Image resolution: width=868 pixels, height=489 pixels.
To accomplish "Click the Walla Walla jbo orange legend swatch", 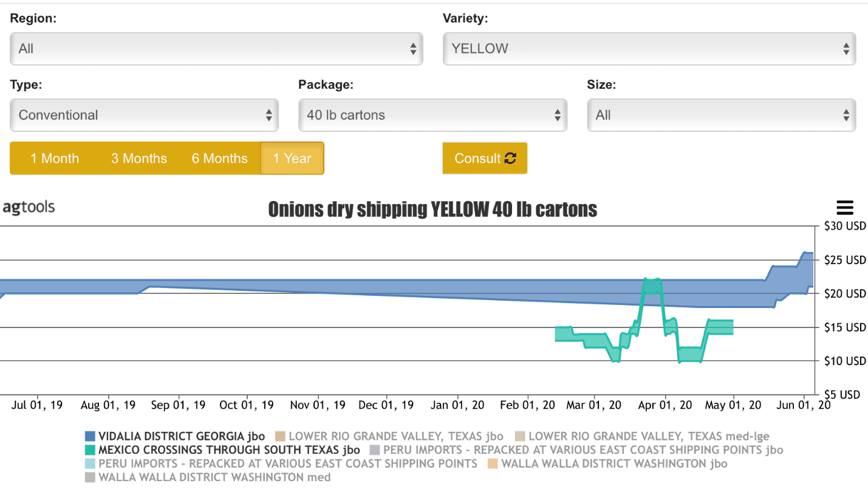I will tap(493, 464).
